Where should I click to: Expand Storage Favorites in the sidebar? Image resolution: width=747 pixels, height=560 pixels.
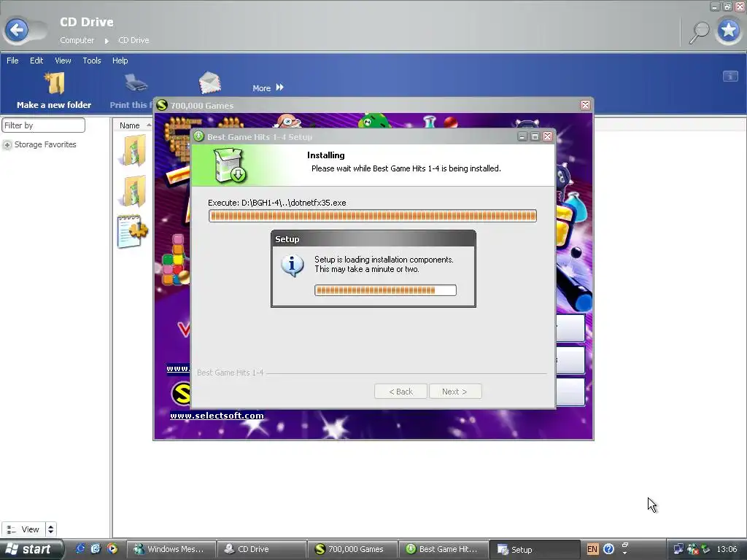[7, 145]
